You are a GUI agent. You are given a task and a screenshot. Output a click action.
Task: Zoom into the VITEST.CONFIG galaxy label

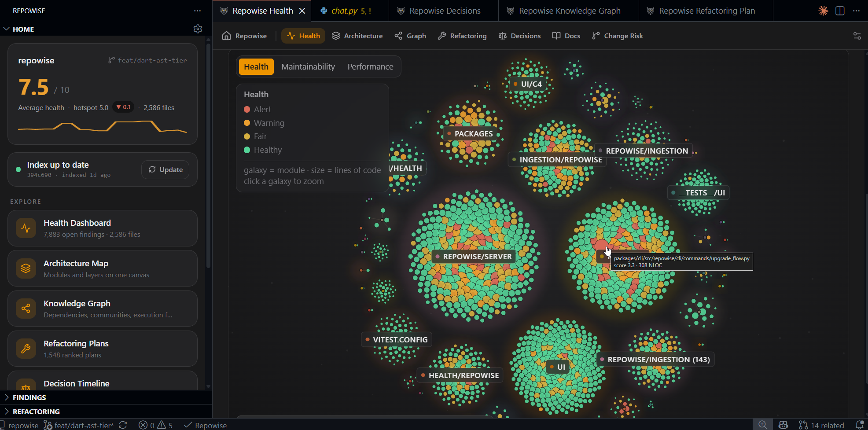coord(396,340)
